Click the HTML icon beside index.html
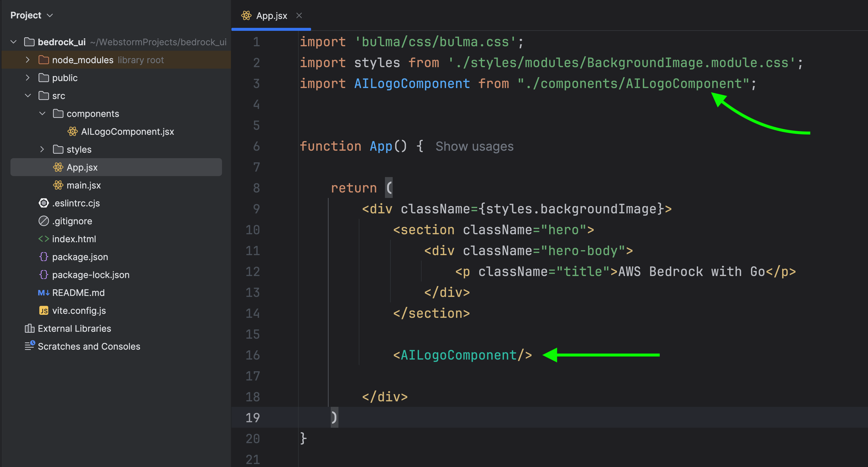The width and height of the screenshot is (868, 467). click(44, 239)
